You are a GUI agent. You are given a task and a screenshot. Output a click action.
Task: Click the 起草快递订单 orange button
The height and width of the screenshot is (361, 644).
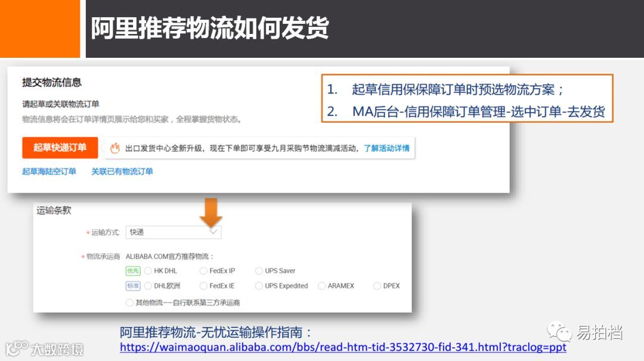click(60, 148)
